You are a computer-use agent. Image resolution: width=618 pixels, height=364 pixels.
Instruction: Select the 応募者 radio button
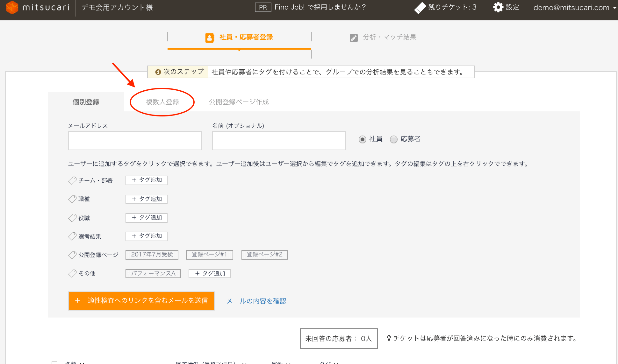[394, 139]
